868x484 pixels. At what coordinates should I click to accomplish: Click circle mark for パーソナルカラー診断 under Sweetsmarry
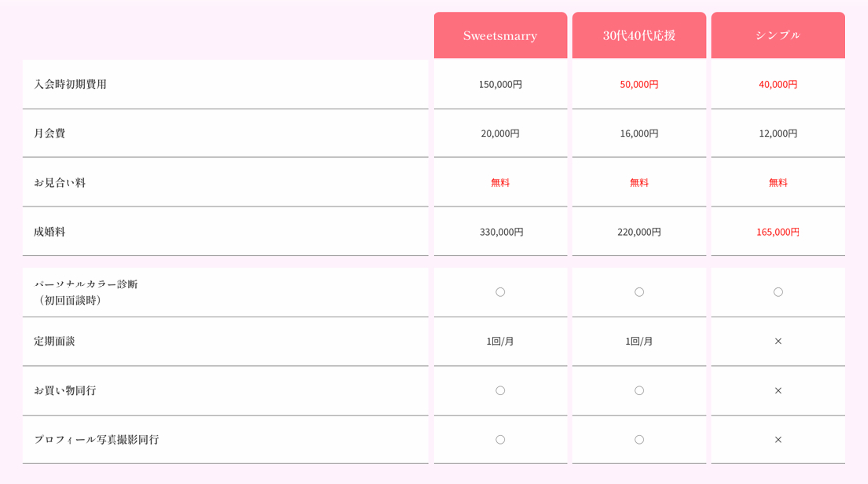(x=500, y=292)
